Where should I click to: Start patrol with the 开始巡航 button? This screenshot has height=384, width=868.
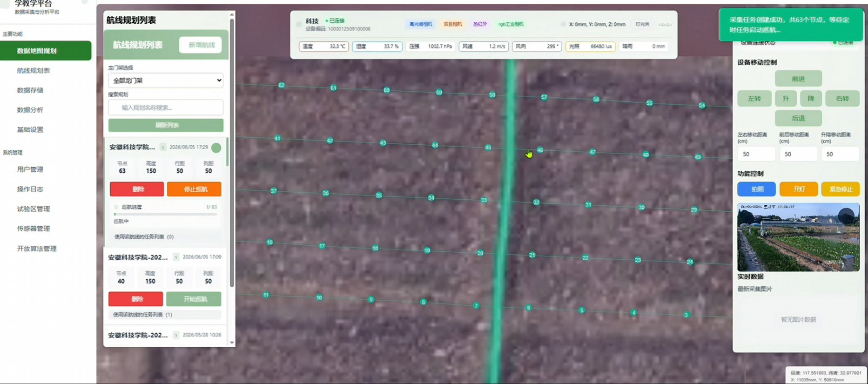(194, 299)
